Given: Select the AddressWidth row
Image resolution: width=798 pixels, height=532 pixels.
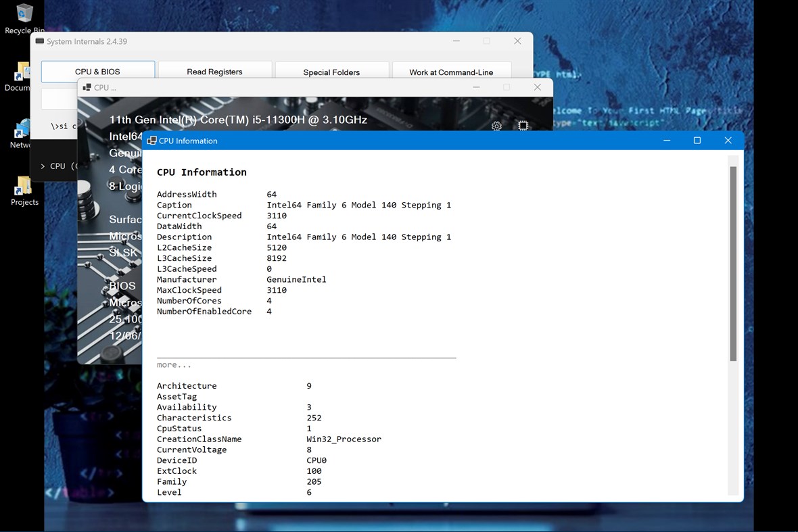Looking at the screenshot, I should (x=217, y=194).
